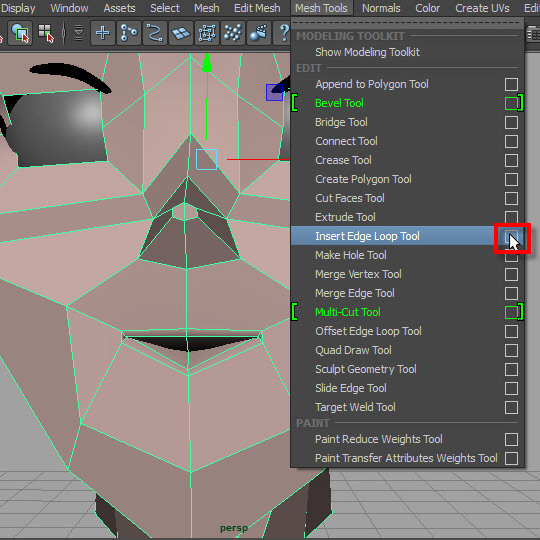540x540 pixels.
Task: Toggle the surfaces selection mask icon
Action: (180, 33)
